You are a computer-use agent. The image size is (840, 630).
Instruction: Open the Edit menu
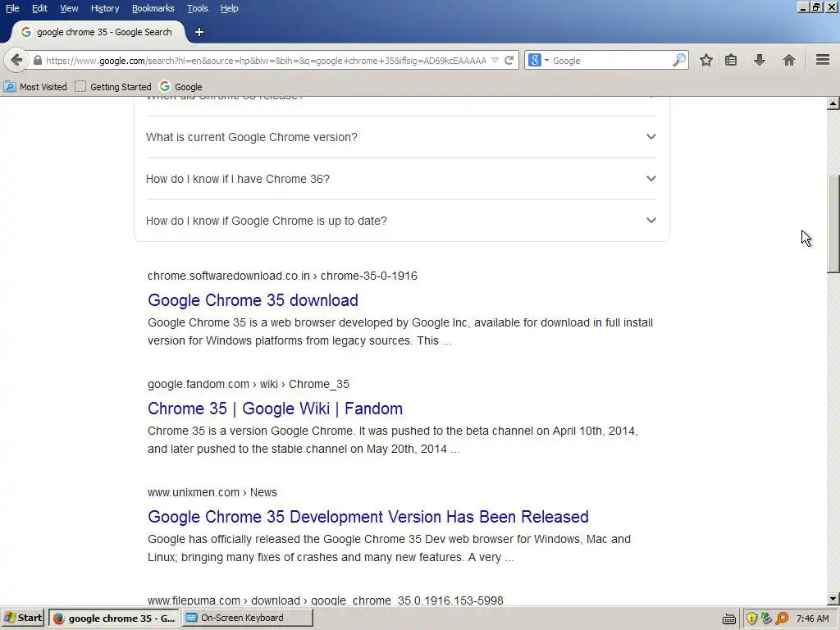click(x=39, y=8)
